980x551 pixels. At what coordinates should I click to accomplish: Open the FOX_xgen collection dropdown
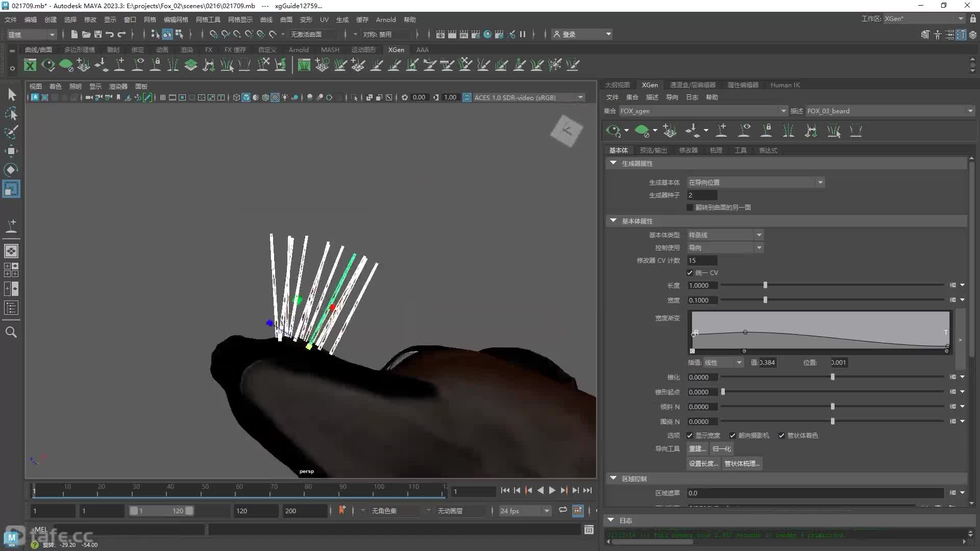click(x=703, y=111)
